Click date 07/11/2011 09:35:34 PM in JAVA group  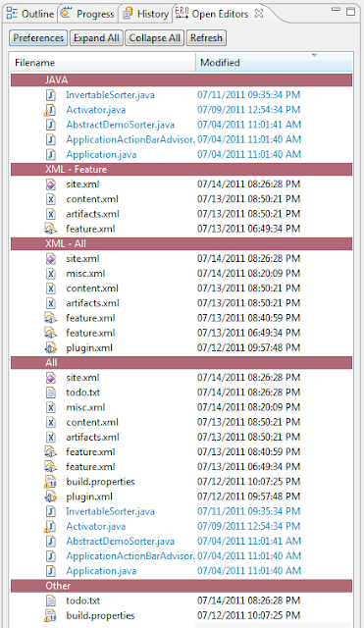[x=248, y=95]
